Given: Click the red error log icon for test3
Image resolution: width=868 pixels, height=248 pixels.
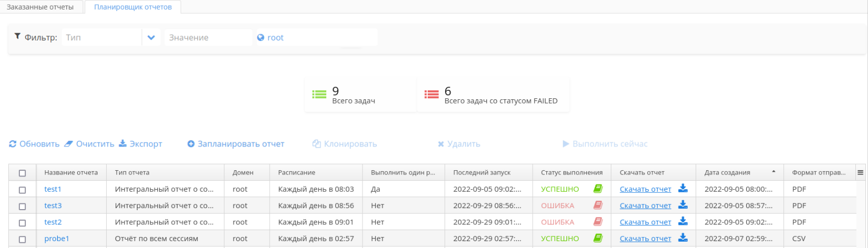Looking at the screenshot, I should [597, 205].
